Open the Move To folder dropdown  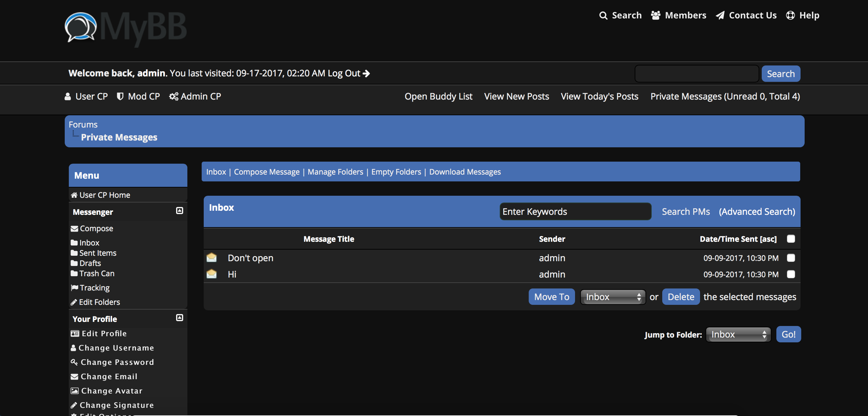pyautogui.click(x=613, y=297)
